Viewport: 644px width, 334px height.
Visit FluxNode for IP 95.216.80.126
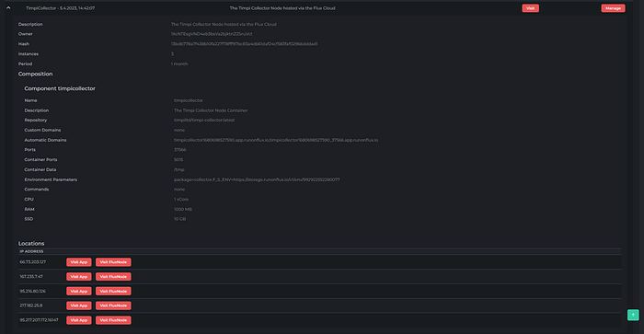coord(113,292)
